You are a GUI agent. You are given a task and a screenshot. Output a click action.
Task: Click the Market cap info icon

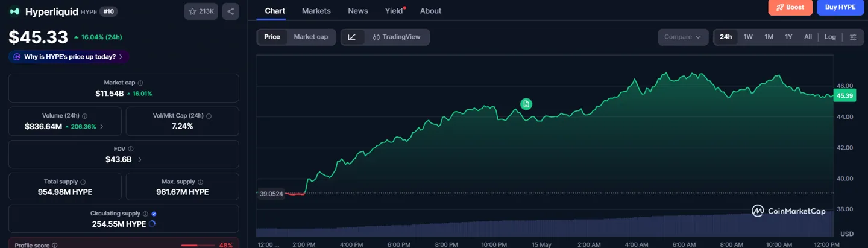[x=140, y=83]
